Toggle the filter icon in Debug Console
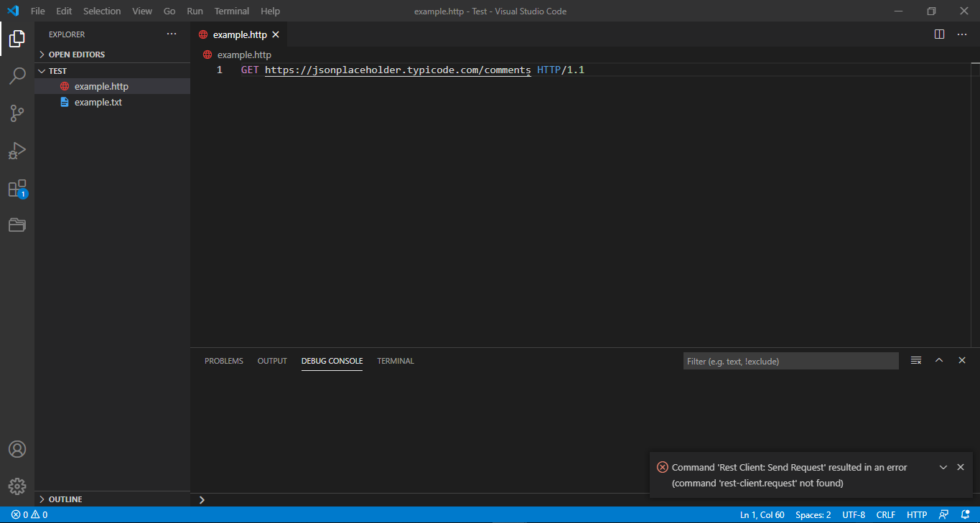This screenshot has height=523, width=980. point(915,360)
